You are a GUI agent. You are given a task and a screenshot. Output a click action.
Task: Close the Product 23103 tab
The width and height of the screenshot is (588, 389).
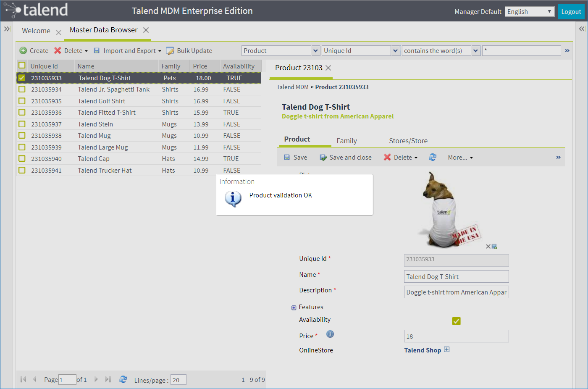click(328, 68)
